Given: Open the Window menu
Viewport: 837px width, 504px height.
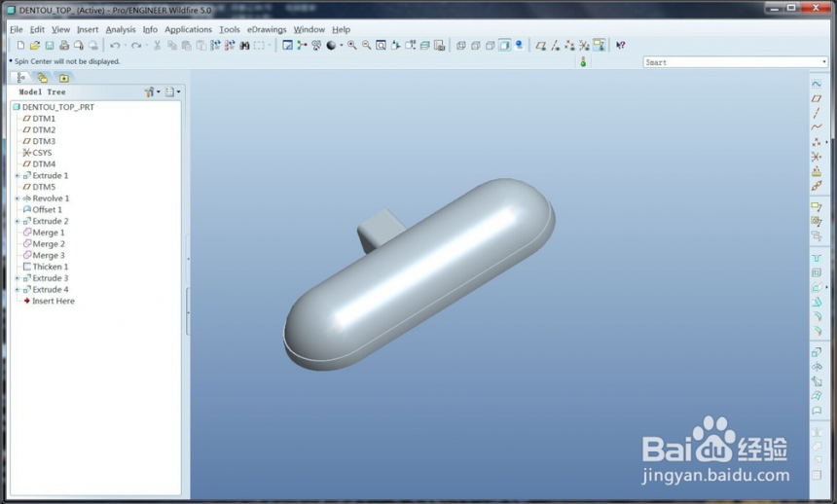Looking at the screenshot, I should coord(309,29).
